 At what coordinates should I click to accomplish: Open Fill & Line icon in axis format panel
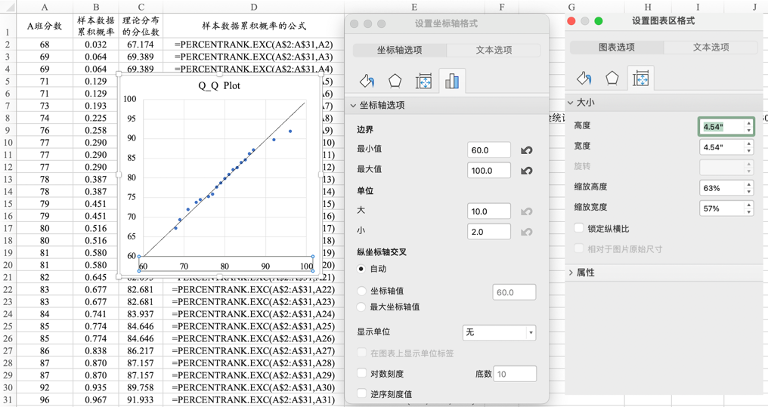[366, 81]
